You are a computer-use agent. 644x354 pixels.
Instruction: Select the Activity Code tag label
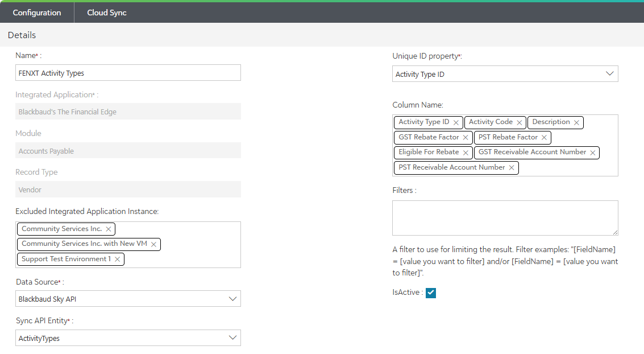click(491, 122)
